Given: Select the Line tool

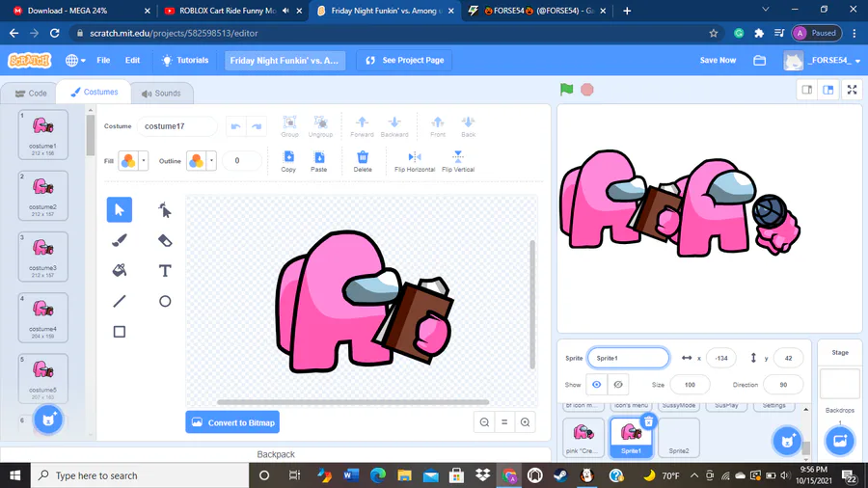Looking at the screenshot, I should pyautogui.click(x=119, y=301).
